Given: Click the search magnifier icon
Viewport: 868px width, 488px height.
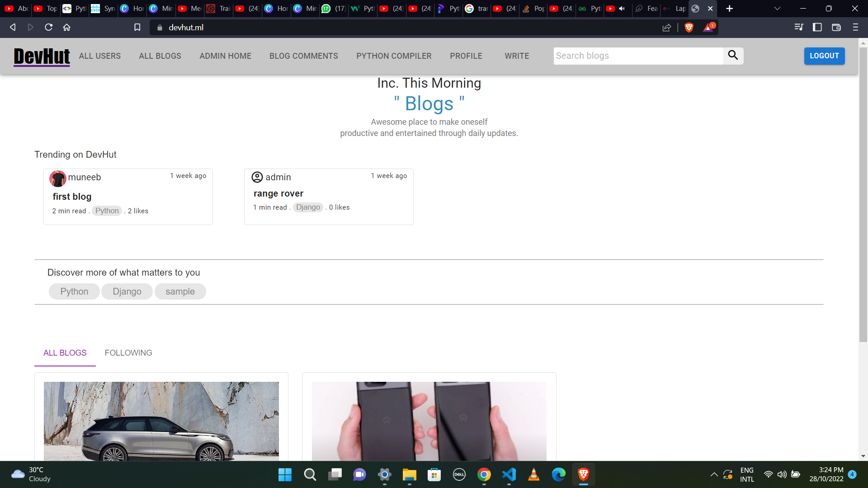Looking at the screenshot, I should [733, 55].
